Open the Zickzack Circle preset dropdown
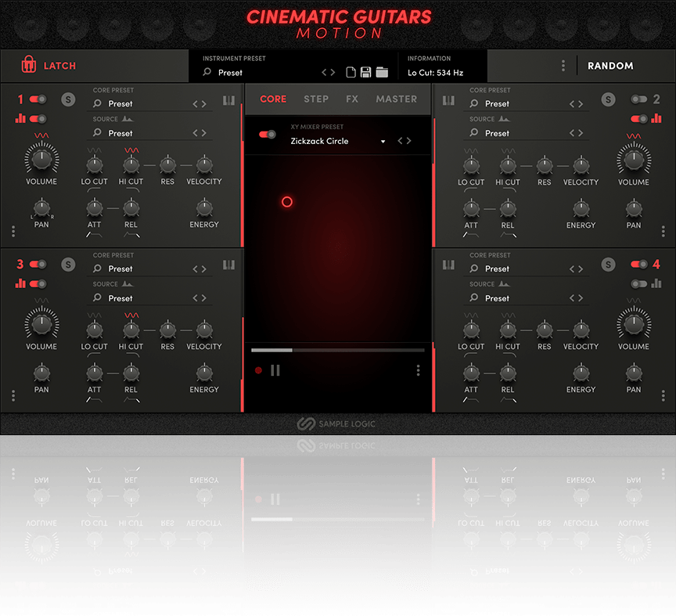This screenshot has width=676, height=616. point(383,142)
